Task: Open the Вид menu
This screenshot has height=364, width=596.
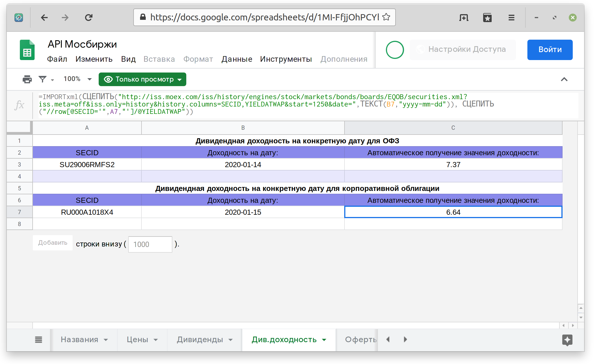Action: point(128,59)
